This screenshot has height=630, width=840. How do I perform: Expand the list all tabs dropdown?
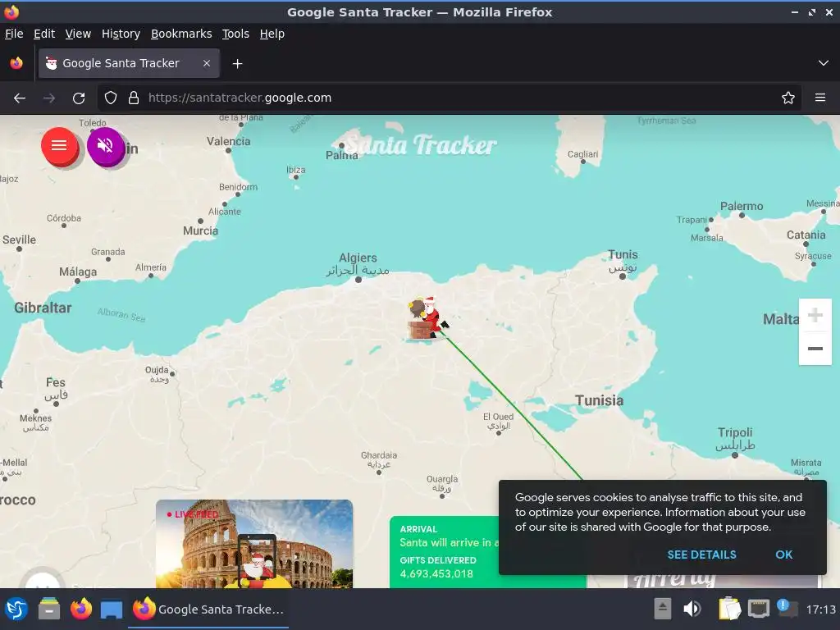824,63
